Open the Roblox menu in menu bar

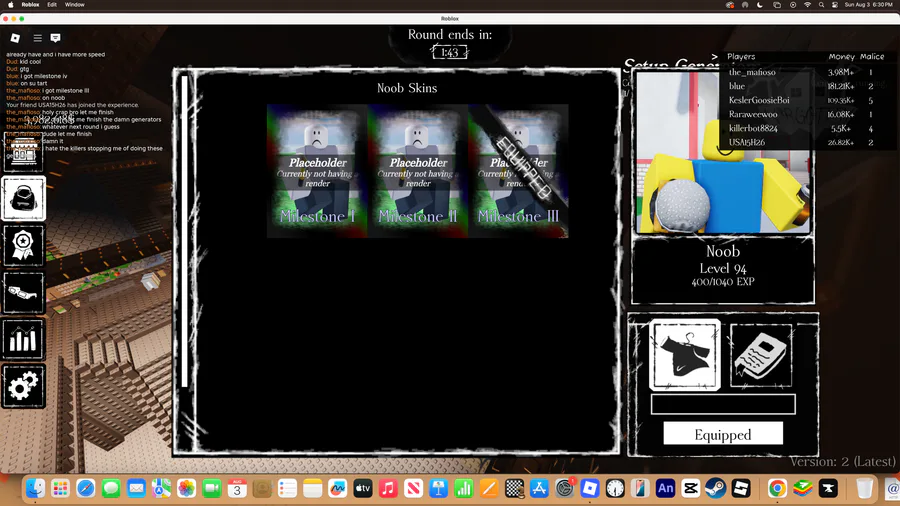coord(30,5)
